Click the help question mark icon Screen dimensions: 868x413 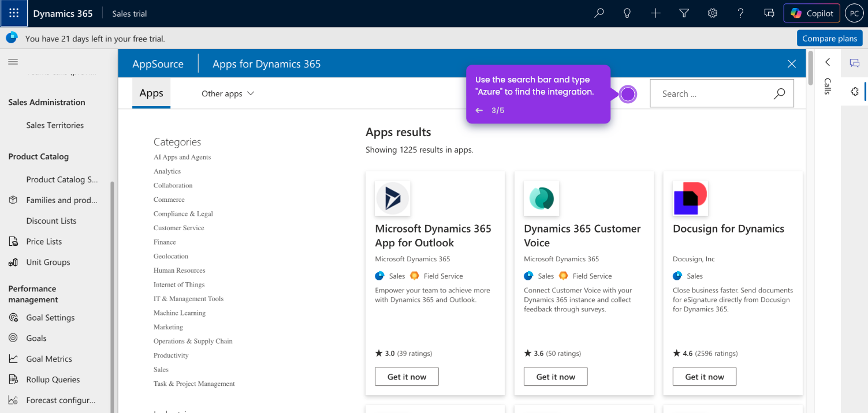741,13
